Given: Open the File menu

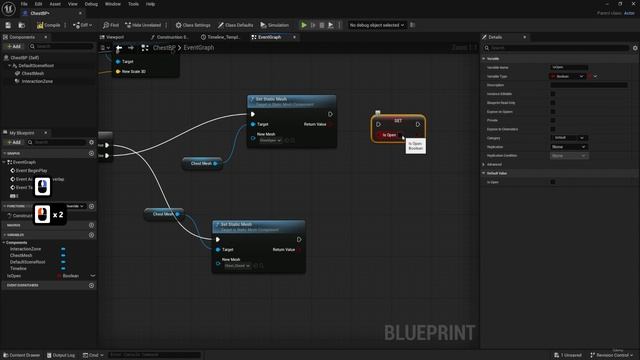Looking at the screenshot, I should (24, 4).
